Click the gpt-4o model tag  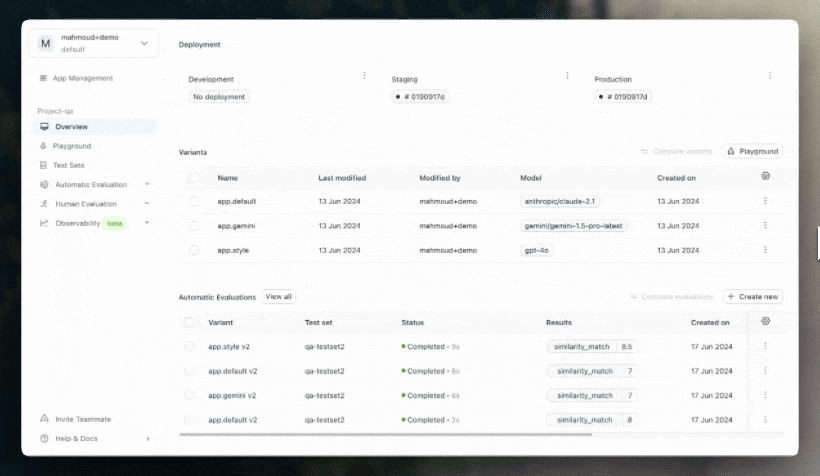point(537,250)
